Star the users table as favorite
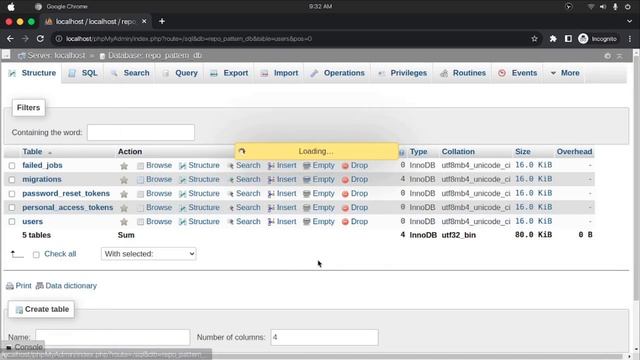The height and width of the screenshot is (360, 640). pos(124,222)
